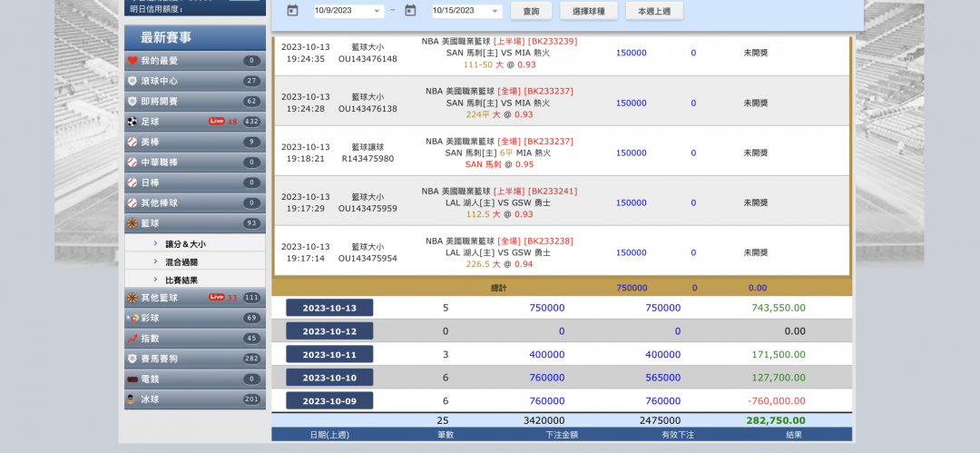Open the 2023-10-11 daily summary button

329,354
